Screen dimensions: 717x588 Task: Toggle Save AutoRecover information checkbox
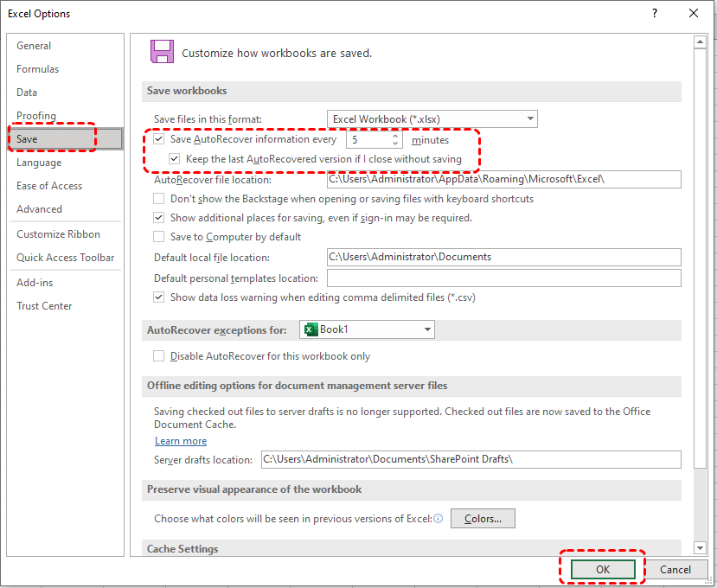(x=159, y=139)
